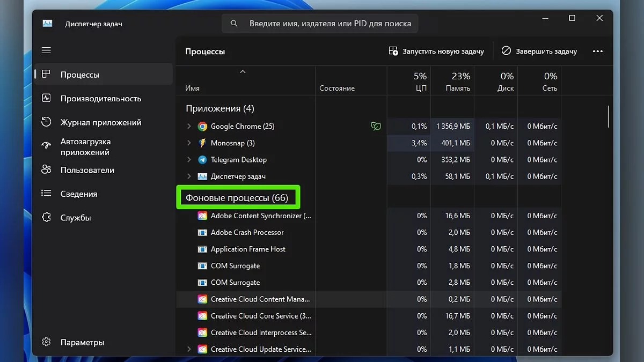Open the Службы section in sidebar
Viewport: 644px width, 362px height.
pos(76,218)
